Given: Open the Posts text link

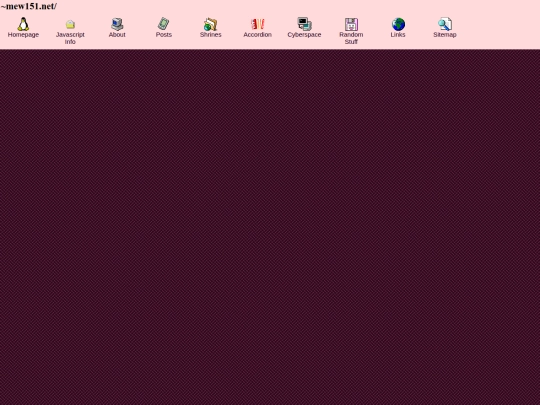Looking at the screenshot, I should coord(164,35).
